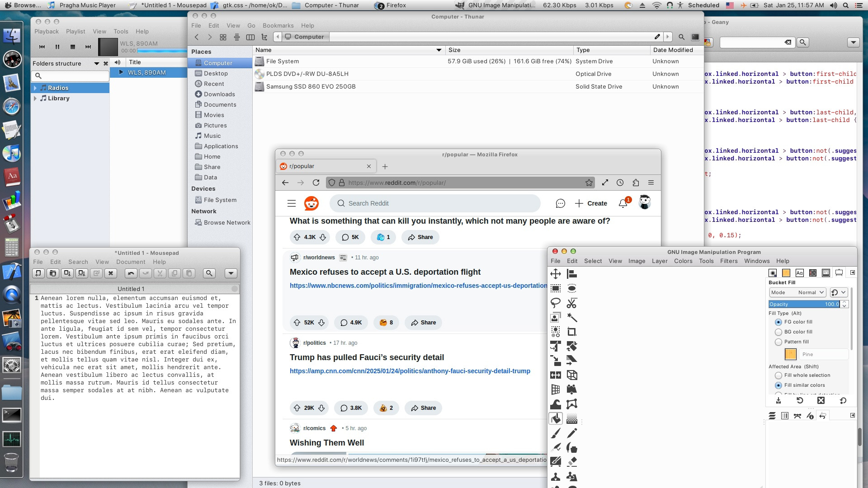
Task: Select the Eraser tool
Action: click(571, 462)
